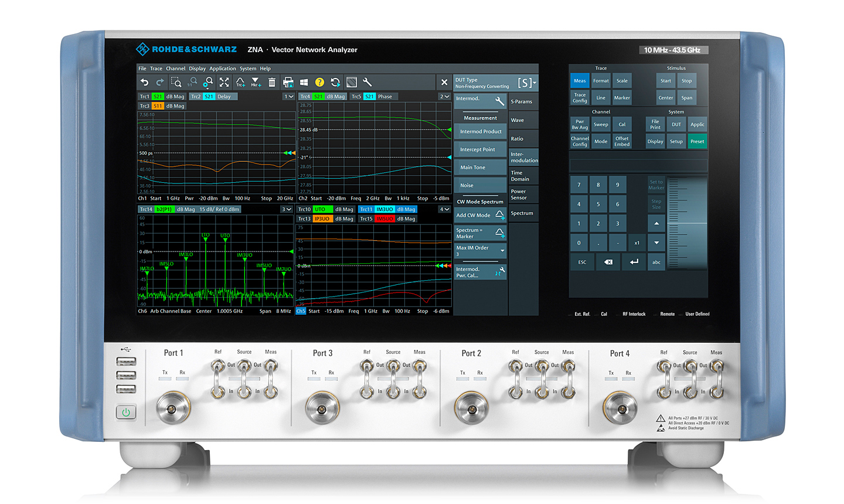Image resolution: width=844 pixels, height=504 pixels.
Task: Click the vertical scale wheel slider
Action: click(x=688, y=224)
